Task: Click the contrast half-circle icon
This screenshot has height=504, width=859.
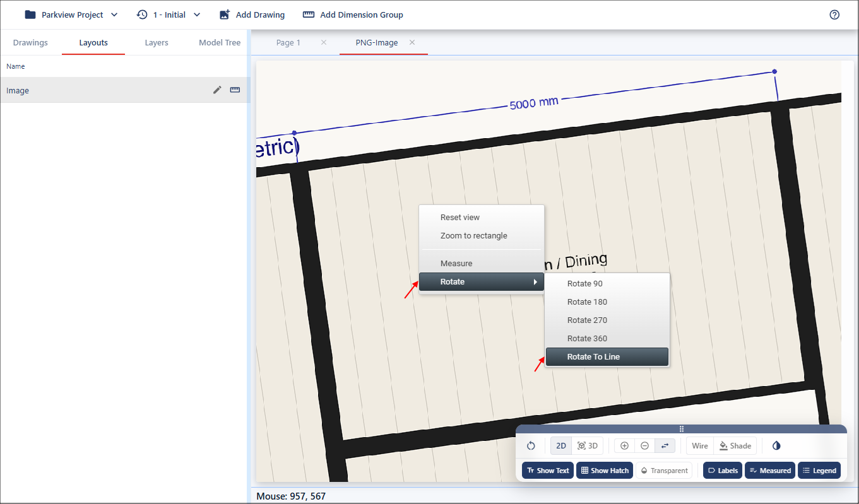Action: pyautogui.click(x=776, y=445)
